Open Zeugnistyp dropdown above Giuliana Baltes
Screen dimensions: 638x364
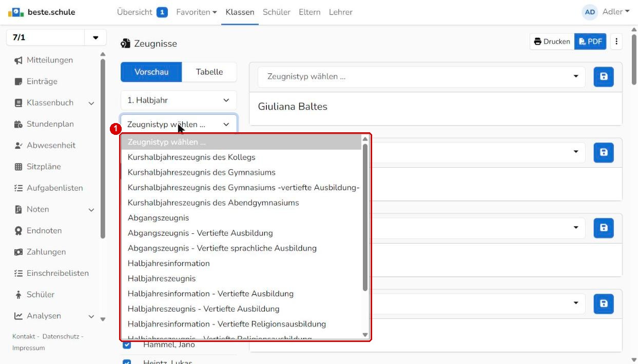click(x=421, y=76)
